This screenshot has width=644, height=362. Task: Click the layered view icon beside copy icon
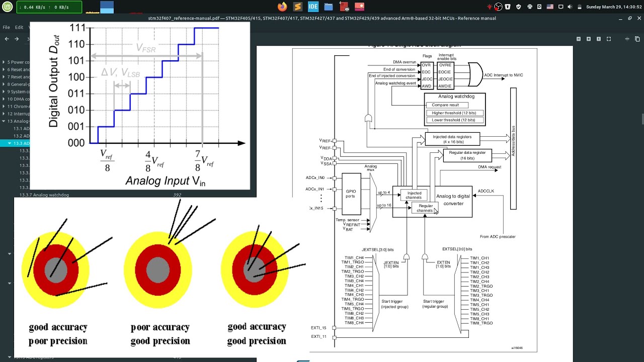[627, 39]
